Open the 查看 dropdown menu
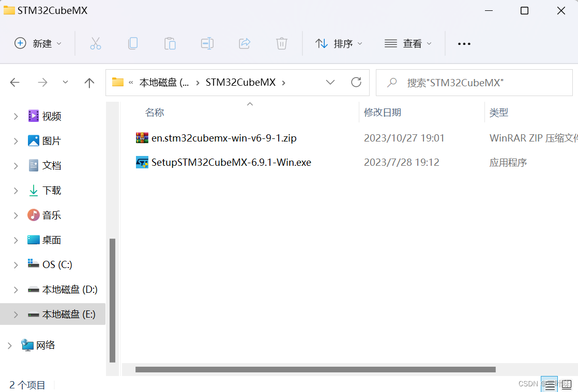 pyautogui.click(x=408, y=43)
